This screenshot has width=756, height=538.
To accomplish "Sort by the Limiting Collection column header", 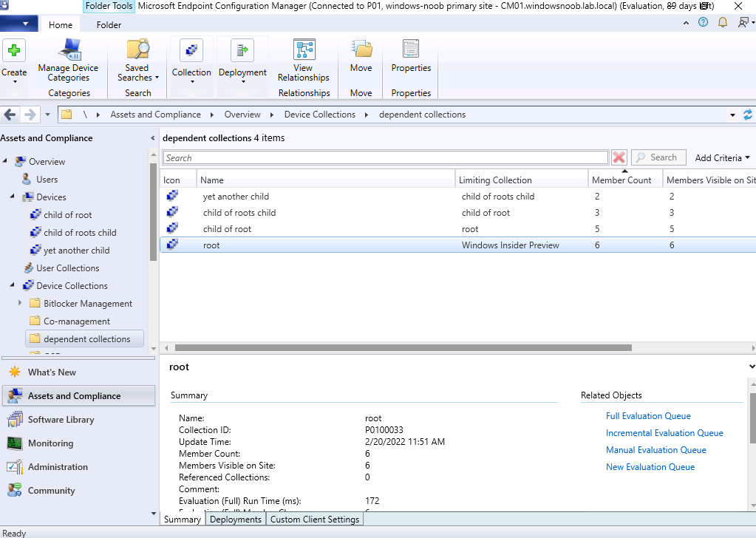I will pyautogui.click(x=521, y=180).
